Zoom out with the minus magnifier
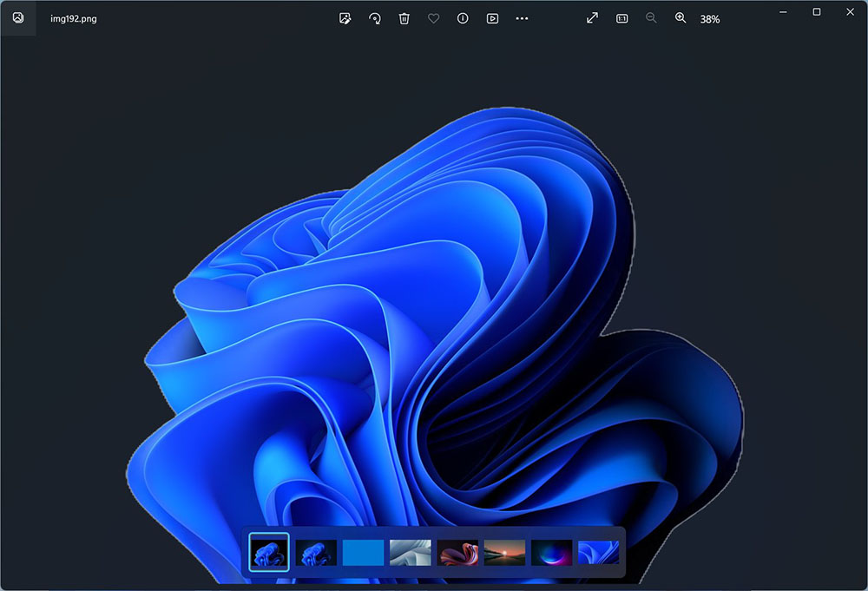The width and height of the screenshot is (868, 591). (x=651, y=18)
